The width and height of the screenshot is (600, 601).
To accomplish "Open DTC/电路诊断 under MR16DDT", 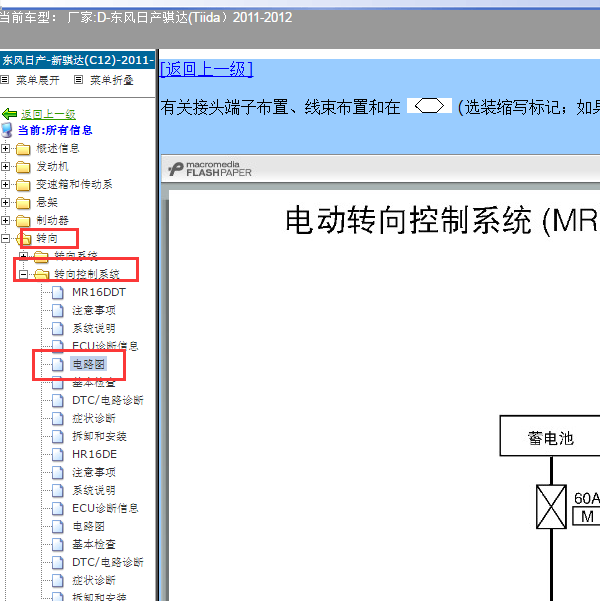I will [108, 401].
